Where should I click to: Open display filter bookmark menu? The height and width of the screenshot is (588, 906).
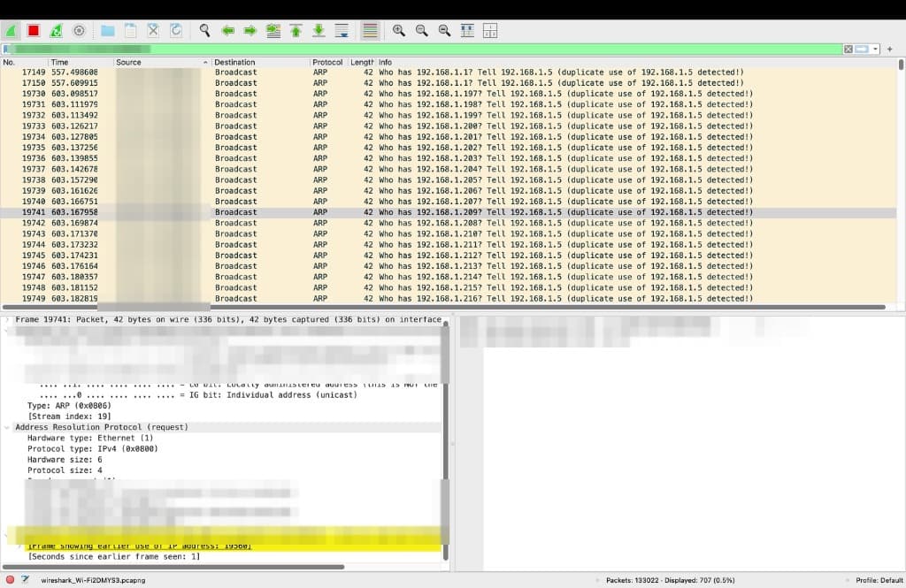tap(6, 50)
